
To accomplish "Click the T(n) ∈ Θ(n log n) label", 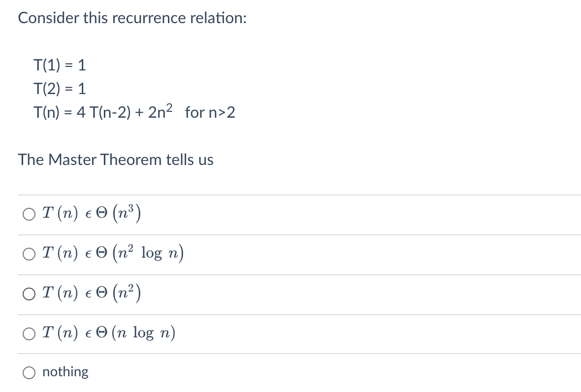I will pos(109,333).
